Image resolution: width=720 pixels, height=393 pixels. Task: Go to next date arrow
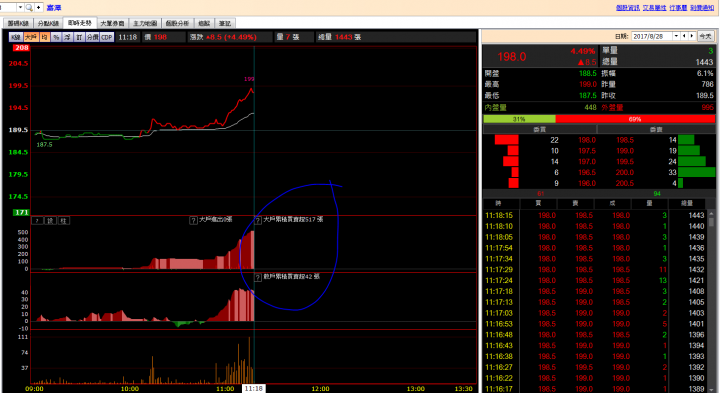click(x=692, y=36)
